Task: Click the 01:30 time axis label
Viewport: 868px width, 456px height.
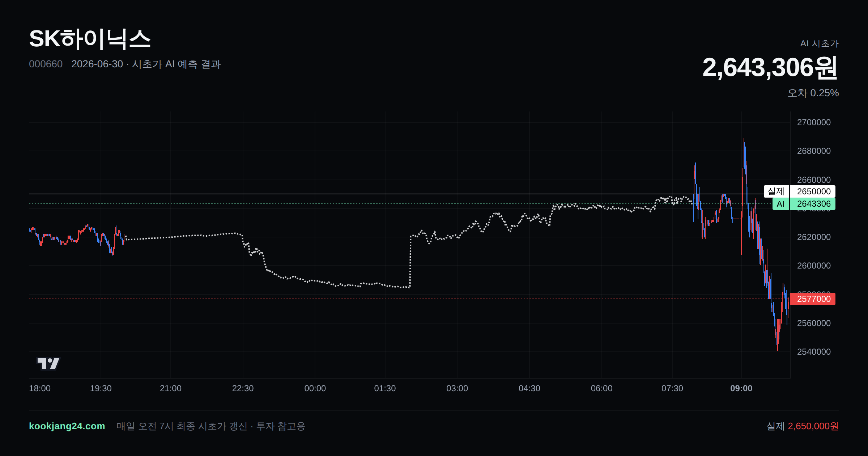Action: [385, 388]
